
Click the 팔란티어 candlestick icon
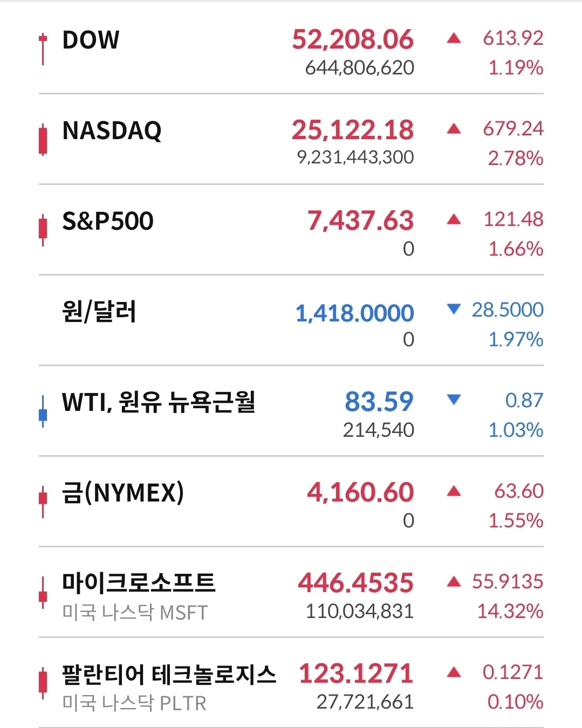tap(43, 683)
